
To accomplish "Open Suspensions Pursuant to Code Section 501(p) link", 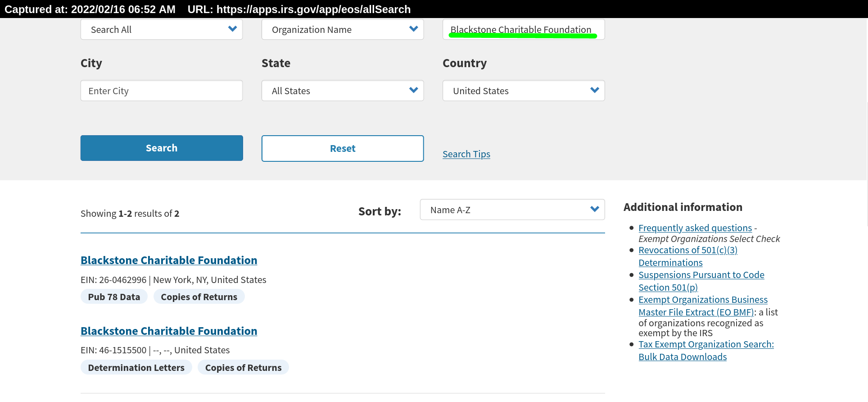I will click(x=701, y=281).
